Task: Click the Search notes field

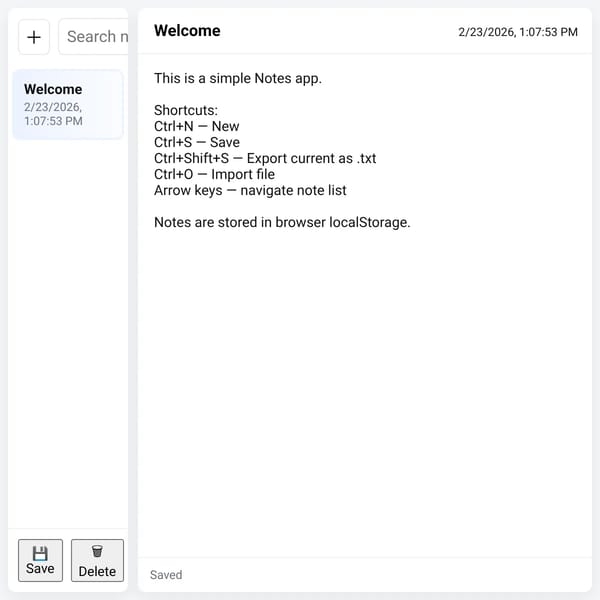Action: click(x=93, y=37)
